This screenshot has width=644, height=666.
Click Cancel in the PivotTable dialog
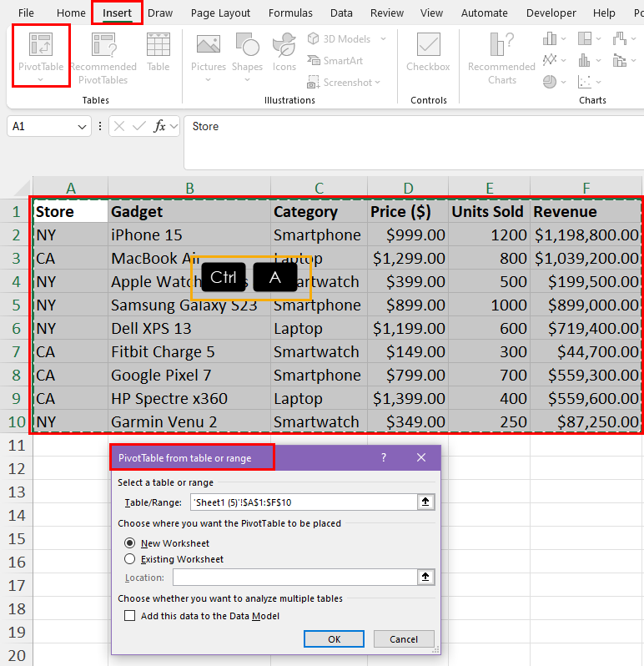(404, 638)
